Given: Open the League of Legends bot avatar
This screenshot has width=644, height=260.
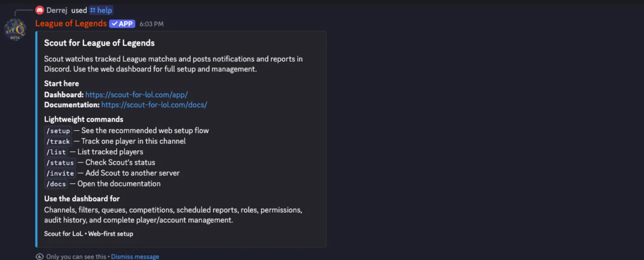Looking at the screenshot, I should point(15,30).
